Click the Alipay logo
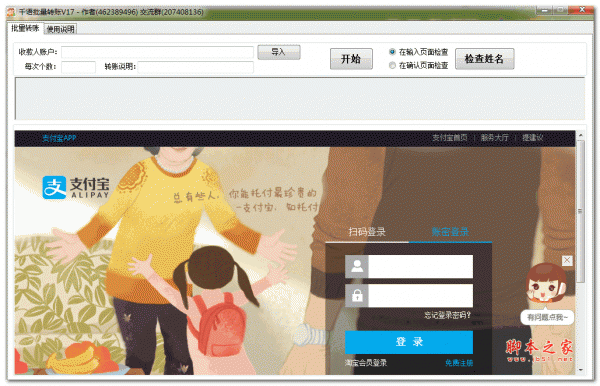Screen dimensions: 600x386 [76, 187]
